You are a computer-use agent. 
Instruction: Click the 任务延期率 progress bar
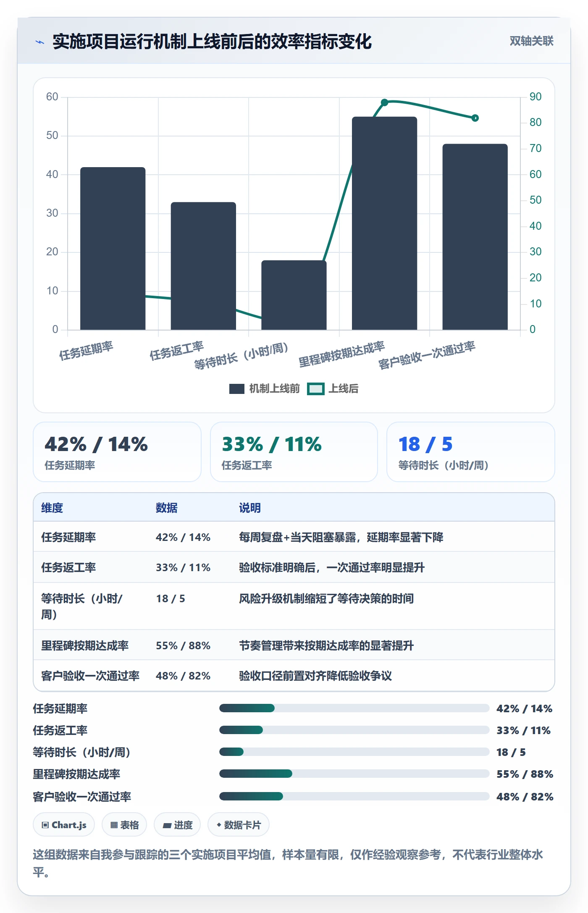pos(354,708)
